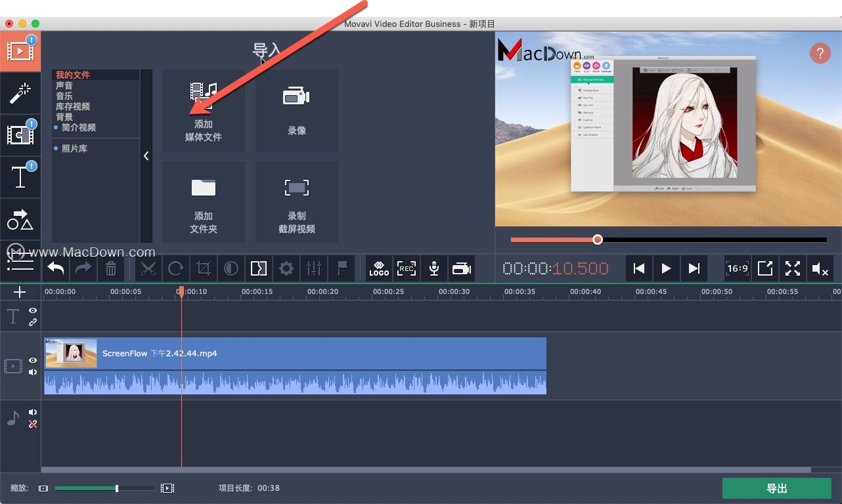Image resolution: width=842 pixels, height=504 pixels.
Task: Select 音乐 category
Action: (x=64, y=96)
